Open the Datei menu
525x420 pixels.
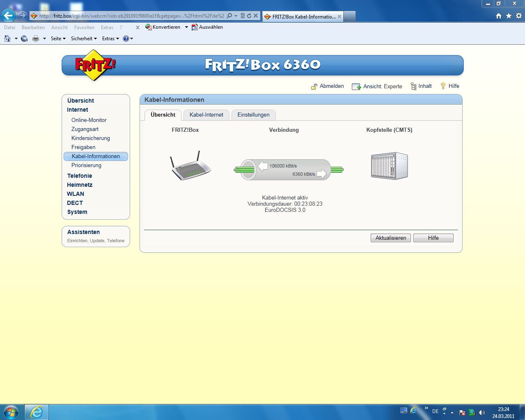9,28
